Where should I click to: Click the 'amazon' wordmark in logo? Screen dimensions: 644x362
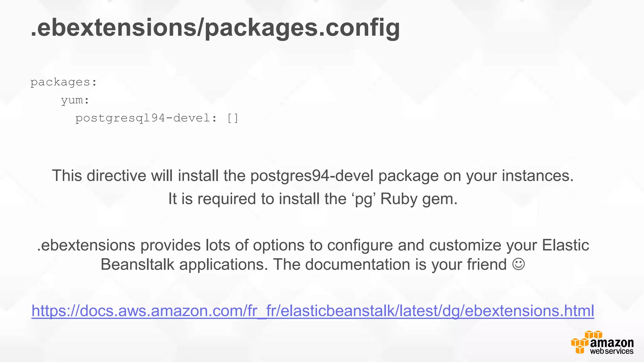(x=611, y=342)
